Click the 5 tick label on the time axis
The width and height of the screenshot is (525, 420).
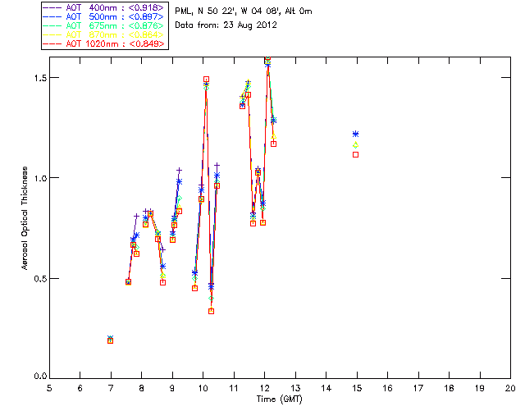(49, 388)
